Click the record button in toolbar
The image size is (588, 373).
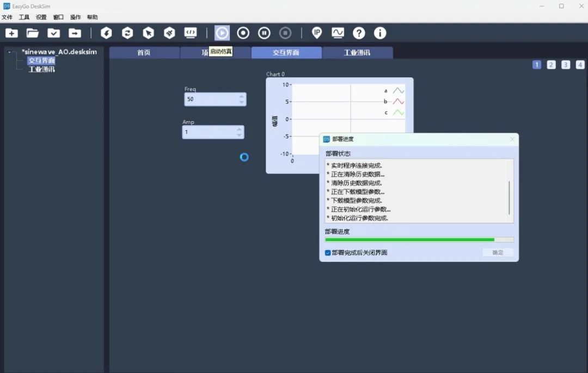243,33
